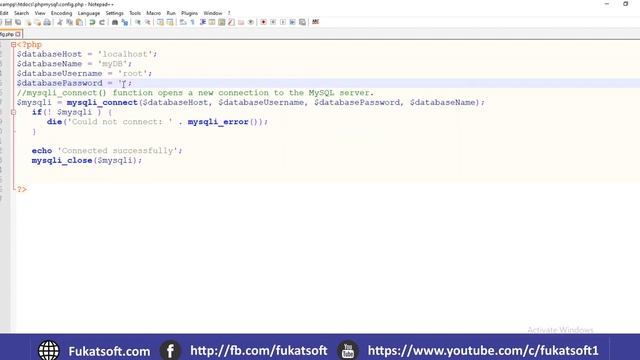Open the Window menu
Viewport: 640px width, 360px height.
(x=213, y=13)
